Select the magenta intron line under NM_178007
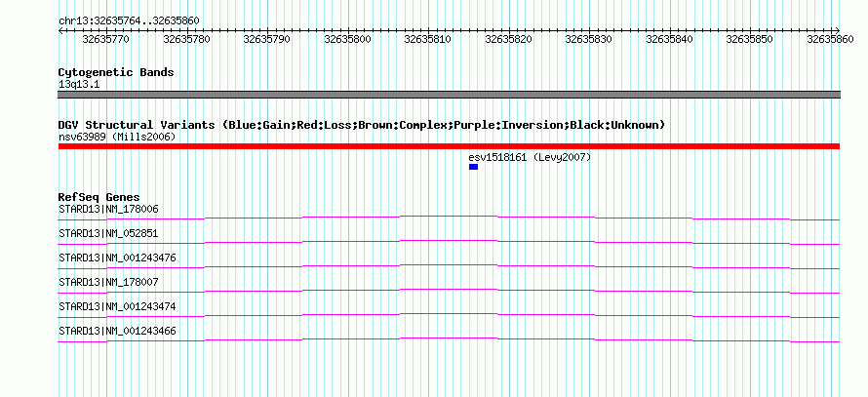The height and width of the screenshot is (397, 868). [x=449, y=291]
